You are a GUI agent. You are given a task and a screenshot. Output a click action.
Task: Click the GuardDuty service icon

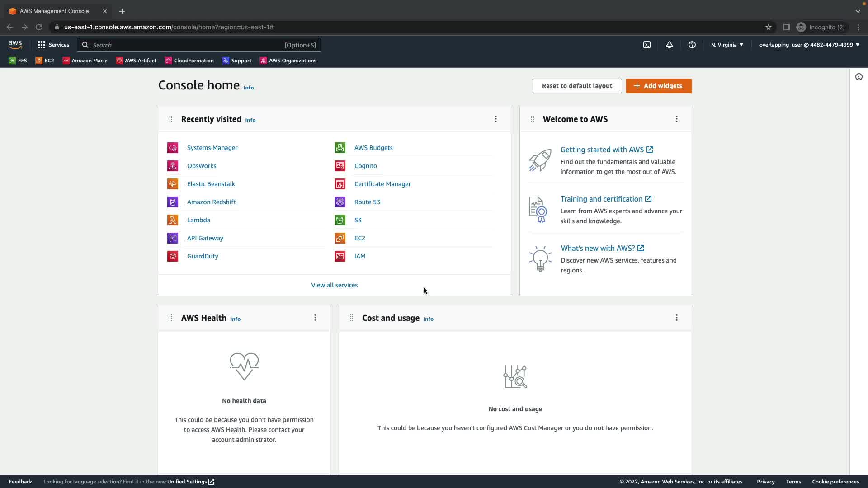pos(173,256)
